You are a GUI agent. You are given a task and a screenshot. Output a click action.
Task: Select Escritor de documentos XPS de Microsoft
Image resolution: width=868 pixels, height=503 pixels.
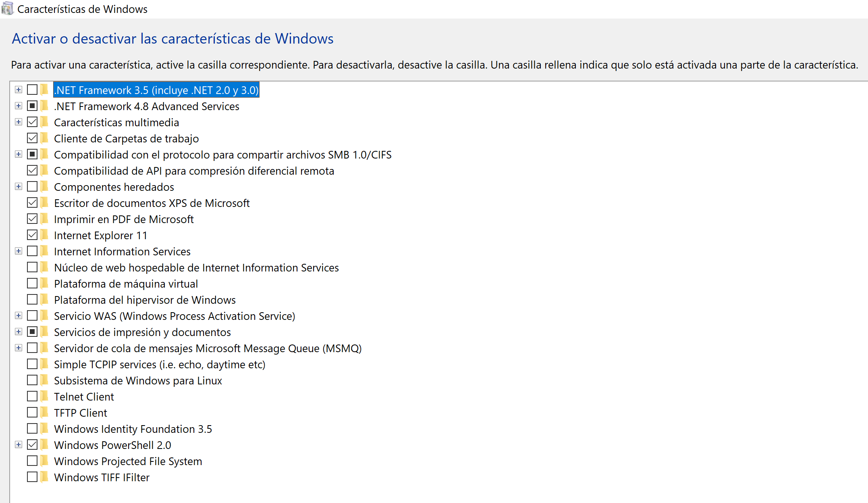pyautogui.click(x=152, y=203)
